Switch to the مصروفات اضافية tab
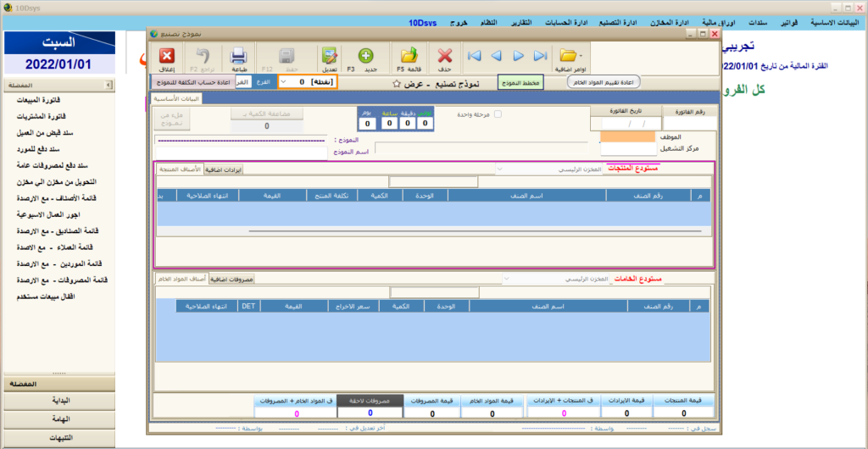The width and height of the screenshot is (868, 449). point(232,280)
